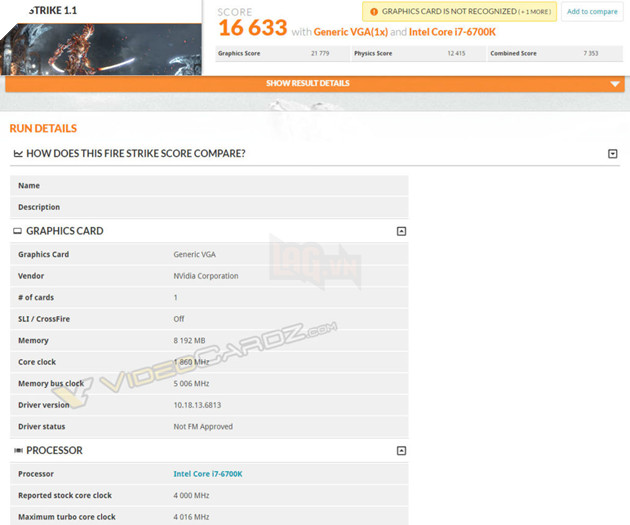
Task: Select the Generic VGA graphics card value
Action: (x=194, y=255)
